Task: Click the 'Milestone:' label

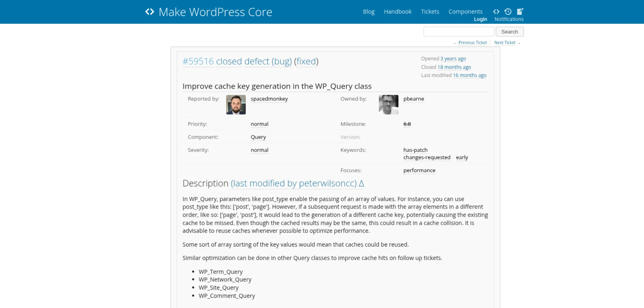Action: click(x=353, y=124)
